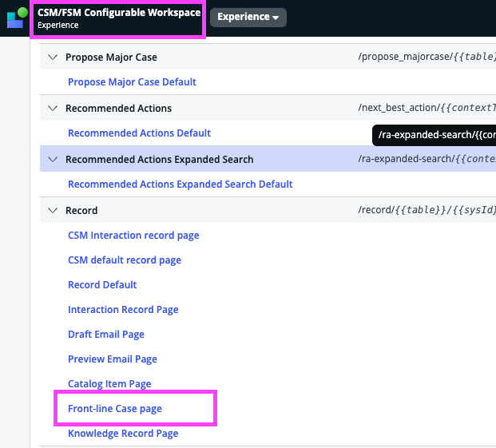Open the Front-line Case page
Screen dimensions: 496x448
pos(115,409)
